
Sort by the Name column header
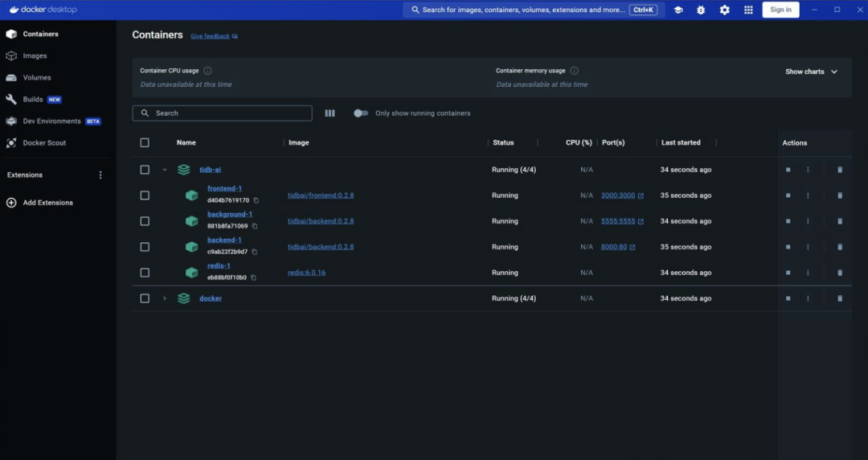pos(186,143)
